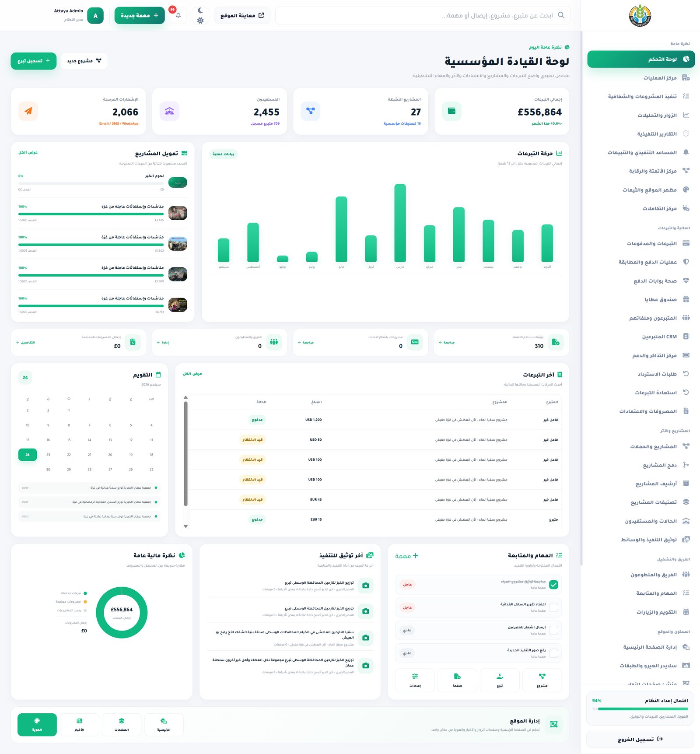
Task: Click the search magnifier icon
Action: click(x=561, y=15)
